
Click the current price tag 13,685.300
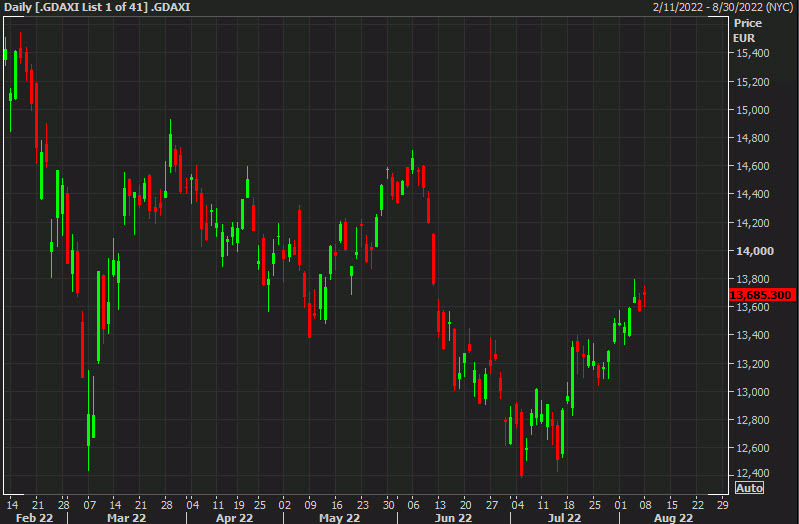762,295
